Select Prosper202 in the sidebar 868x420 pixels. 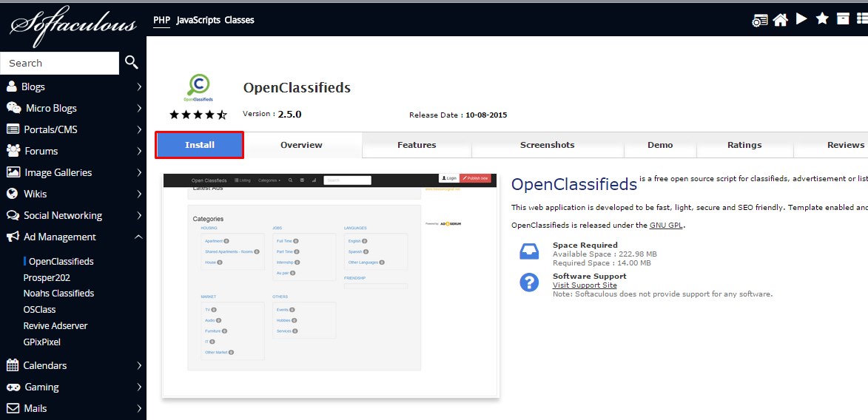pos(47,277)
